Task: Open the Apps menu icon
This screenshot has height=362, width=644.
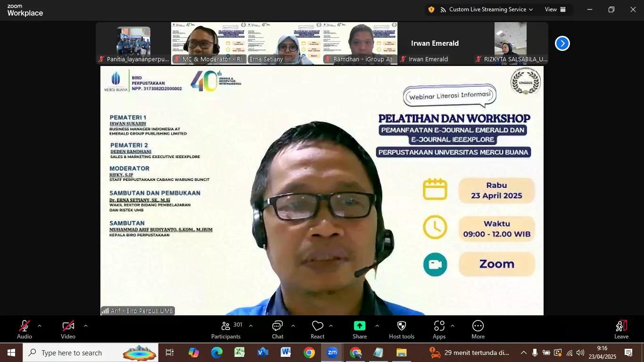Action: pos(439,329)
